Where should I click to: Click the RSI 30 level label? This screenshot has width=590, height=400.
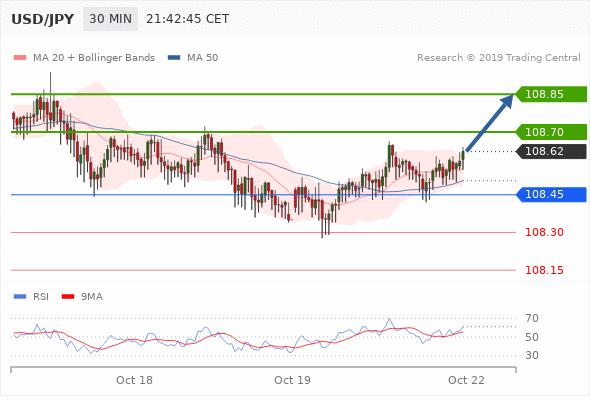pyautogui.click(x=532, y=355)
